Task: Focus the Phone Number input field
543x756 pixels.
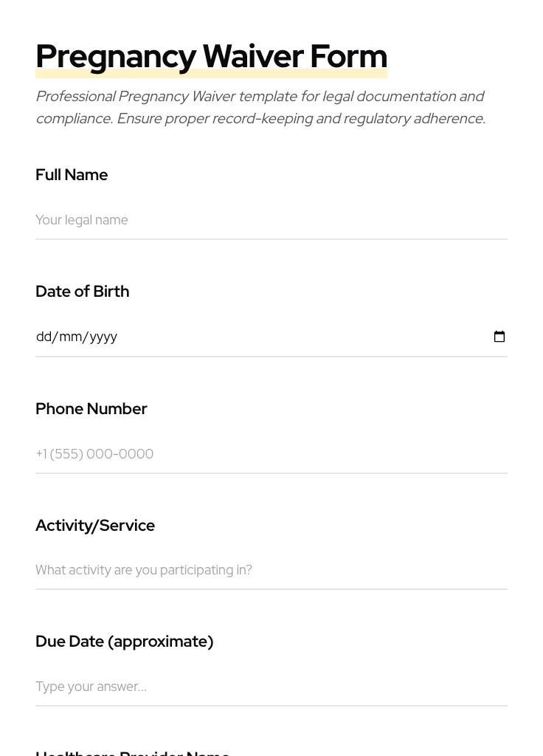Action: [271, 454]
